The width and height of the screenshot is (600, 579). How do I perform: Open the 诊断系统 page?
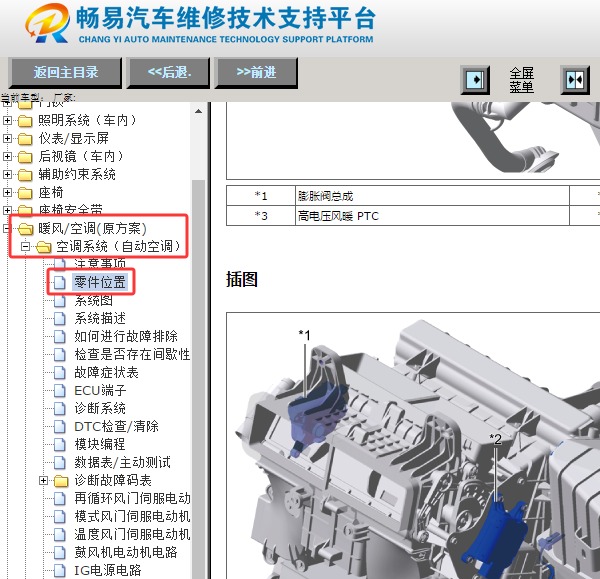point(100,408)
